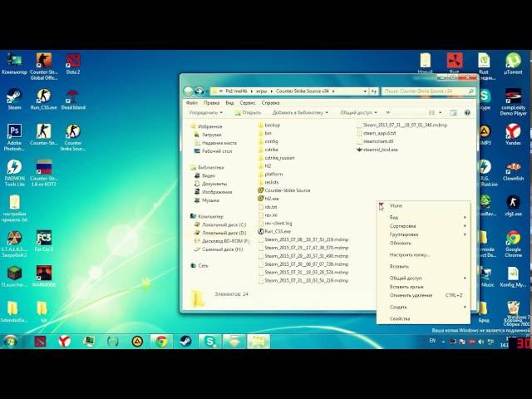Select Counter Strike Source desktop shortcut
This screenshot has width=532, height=399.
[x=73, y=137]
